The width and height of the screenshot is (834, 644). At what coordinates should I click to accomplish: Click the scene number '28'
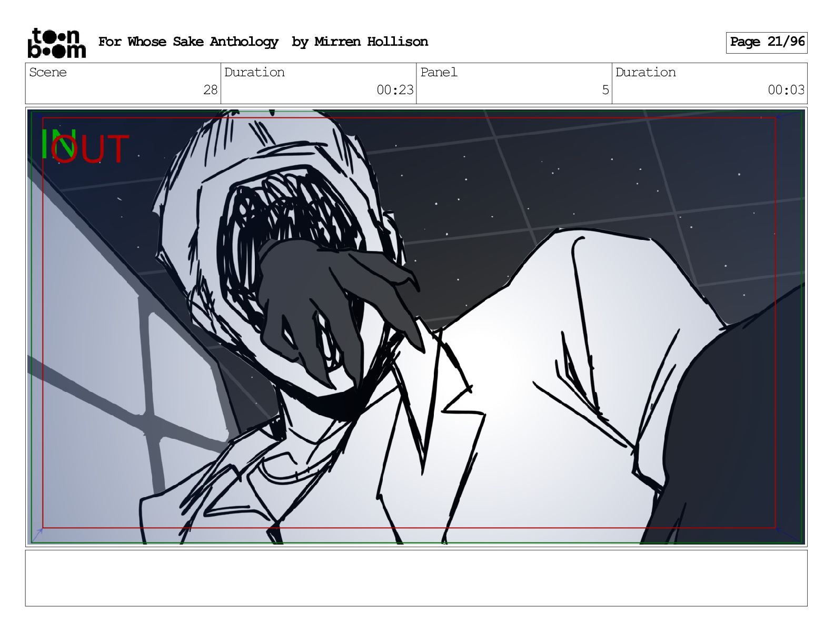tap(210, 90)
